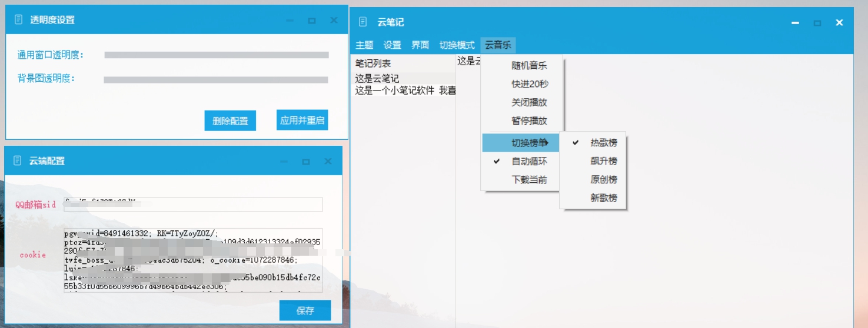Maximize the 透明度设置 window
868x328 pixels.
coord(312,21)
